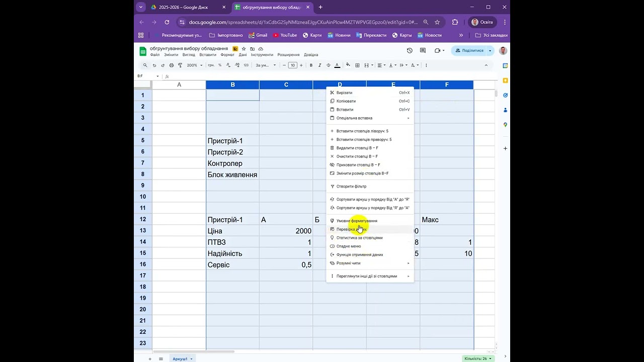
Task: Open version history clock icon
Action: click(410, 51)
